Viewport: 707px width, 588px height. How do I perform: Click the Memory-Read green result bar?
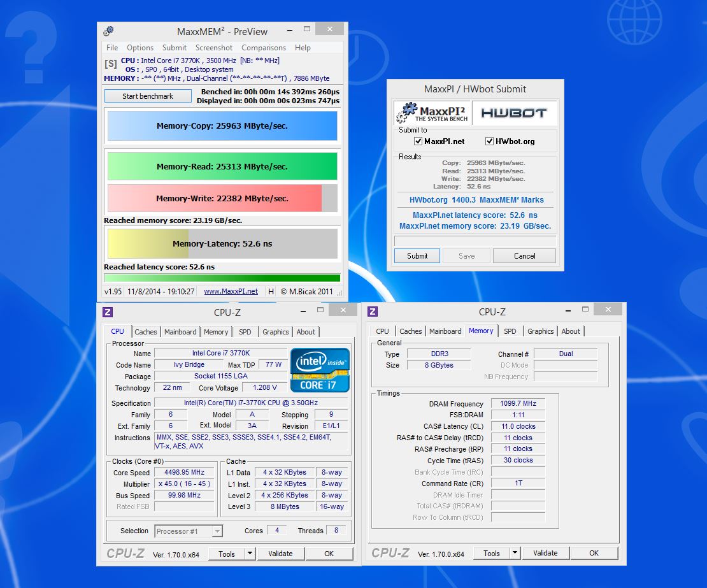[x=222, y=166]
